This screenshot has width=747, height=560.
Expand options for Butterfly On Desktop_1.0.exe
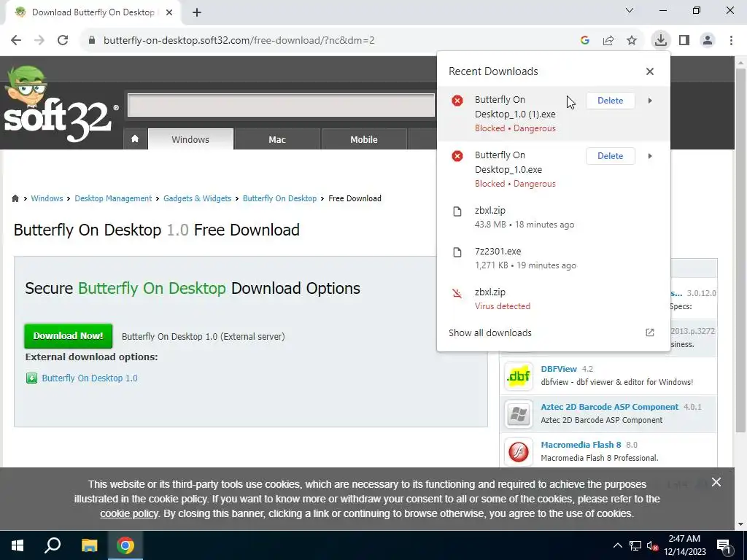pyautogui.click(x=650, y=156)
